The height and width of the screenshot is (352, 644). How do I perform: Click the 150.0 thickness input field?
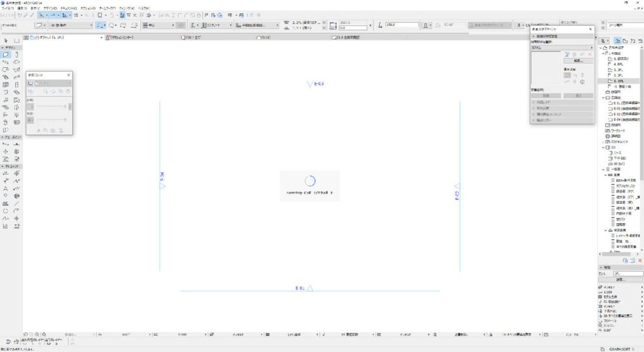point(401,25)
